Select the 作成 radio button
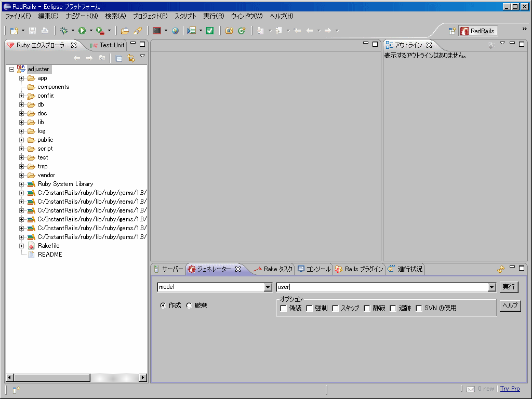This screenshot has width=532, height=399. click(163, 305)
